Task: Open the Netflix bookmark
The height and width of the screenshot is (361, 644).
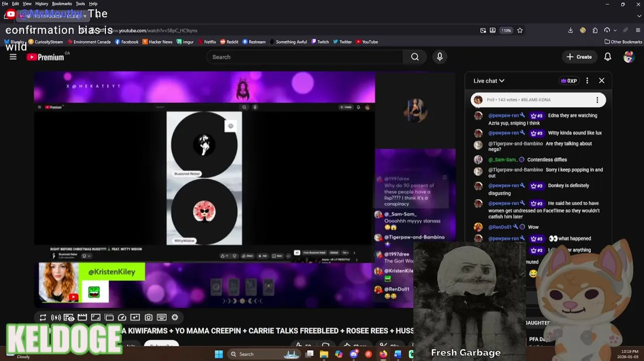Action: click(x=207, y=42)
